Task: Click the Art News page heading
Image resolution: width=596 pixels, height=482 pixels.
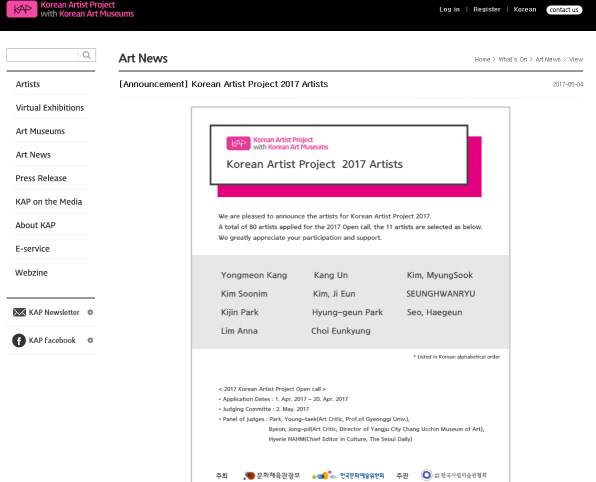Action: coord(143,58)
